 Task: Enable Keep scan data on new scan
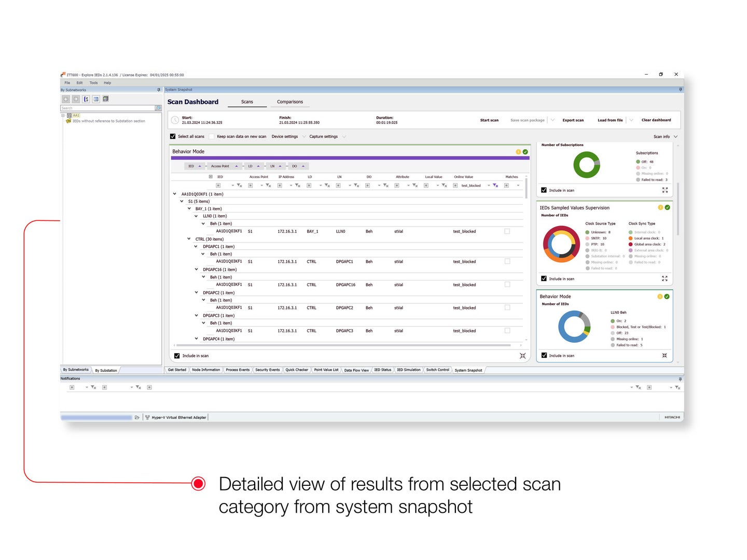tap(212, 136)
